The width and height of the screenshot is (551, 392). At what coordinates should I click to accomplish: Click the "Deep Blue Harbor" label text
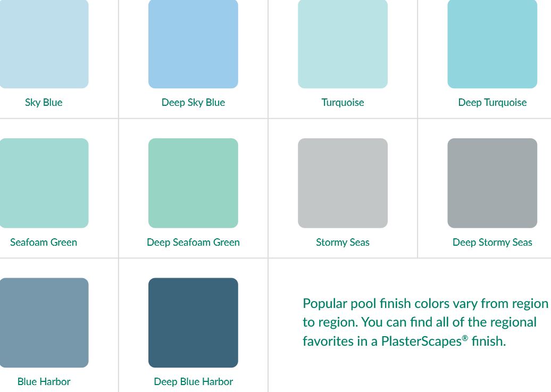(193, 382)
